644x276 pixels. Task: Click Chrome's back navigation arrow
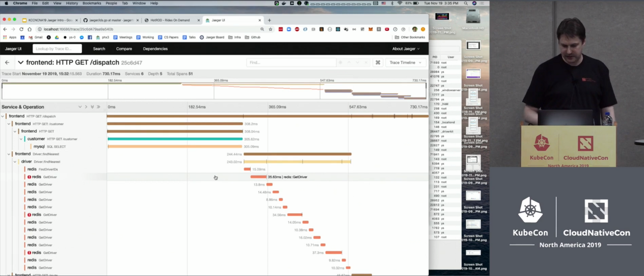5,29
